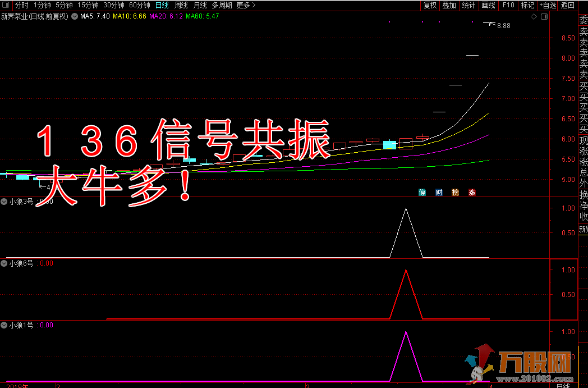The image size is (588, 388).
Task: Click the 涨 limit-up marker icon
Action: click(472, 193)
